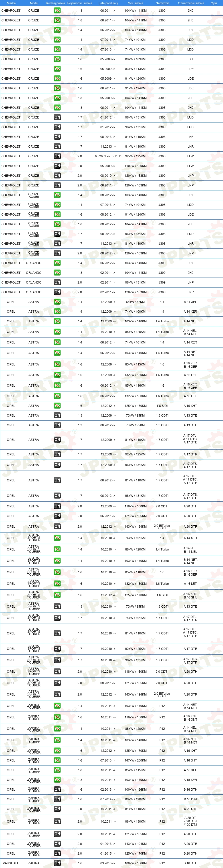The height and width of the screenshot is (868, 223).
Task: Select the 'B 20 DTH' engine code cell
Action: tap(190, 853)
